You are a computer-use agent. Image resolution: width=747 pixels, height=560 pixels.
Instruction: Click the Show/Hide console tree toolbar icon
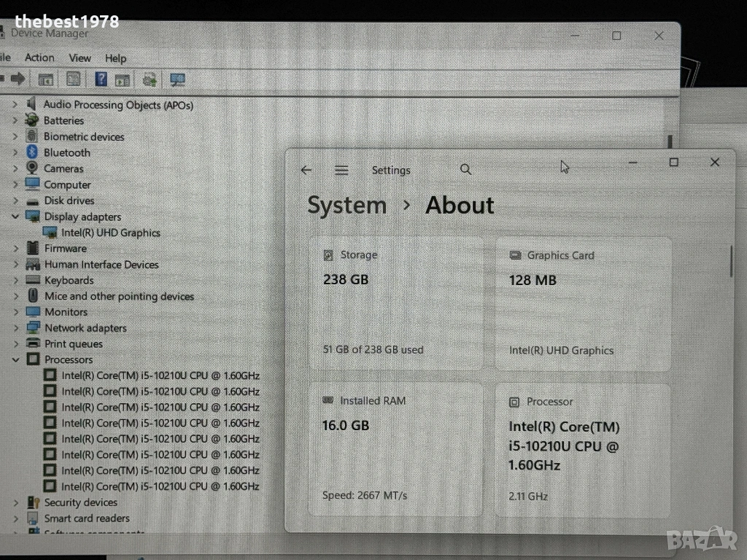(x=46, y=79)
